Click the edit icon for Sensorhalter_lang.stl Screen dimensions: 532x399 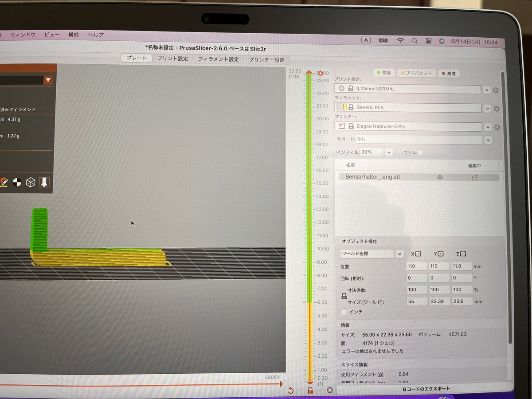click(474, 177)
